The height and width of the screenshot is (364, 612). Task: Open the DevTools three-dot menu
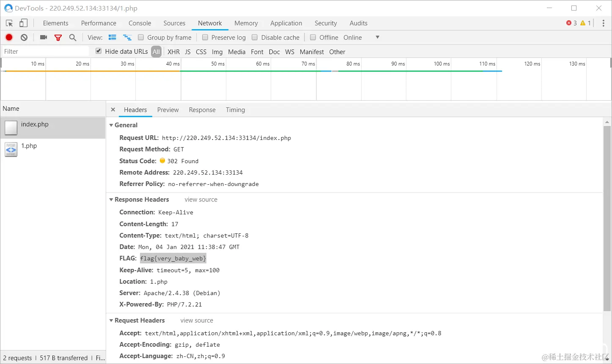[604, 23]
